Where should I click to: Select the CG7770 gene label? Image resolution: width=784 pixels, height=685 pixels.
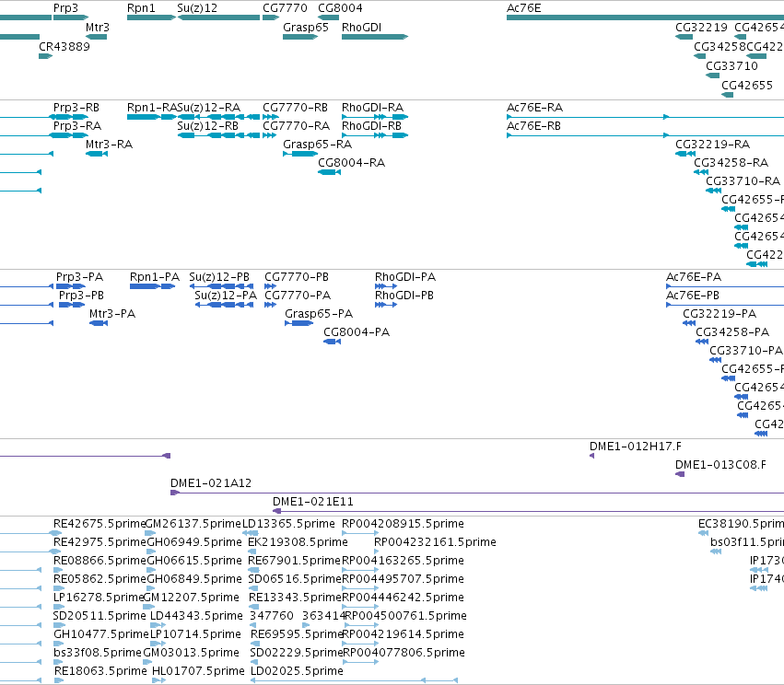tap(285, 8)
